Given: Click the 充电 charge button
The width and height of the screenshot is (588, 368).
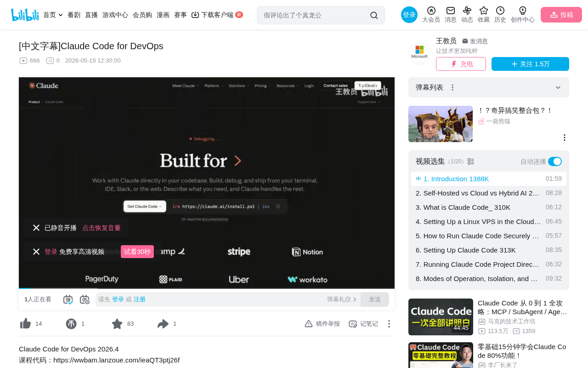Looking at the screenshot, I should point(461,64).
